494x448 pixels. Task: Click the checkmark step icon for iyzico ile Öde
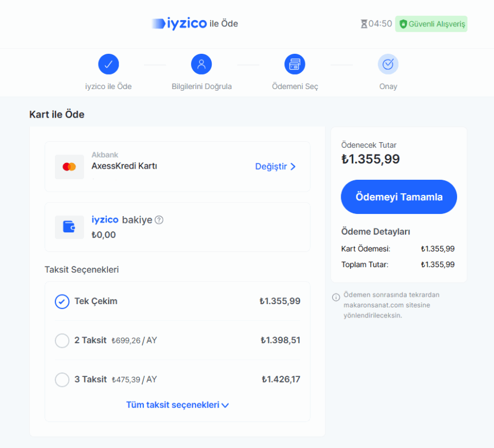point(109,64)
